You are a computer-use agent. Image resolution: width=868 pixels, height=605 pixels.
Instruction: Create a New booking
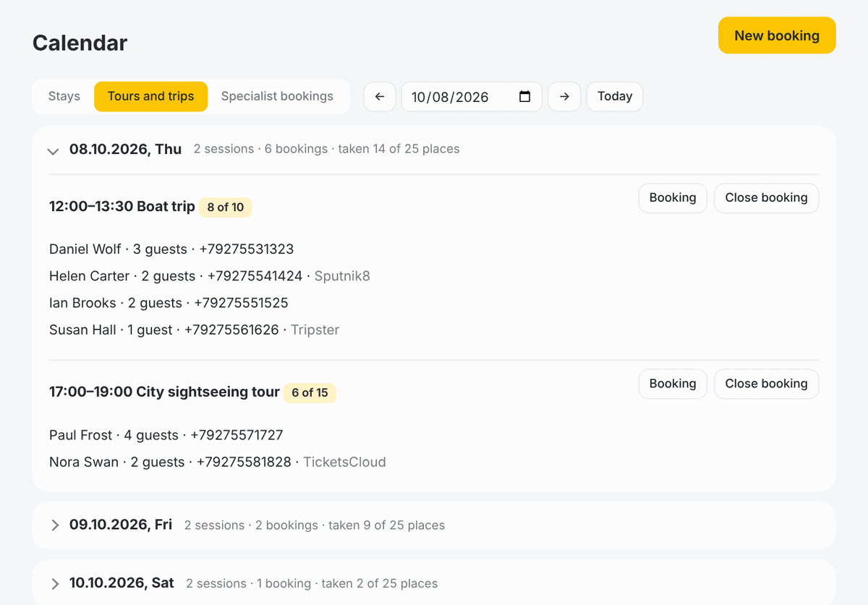pos(777,35)
